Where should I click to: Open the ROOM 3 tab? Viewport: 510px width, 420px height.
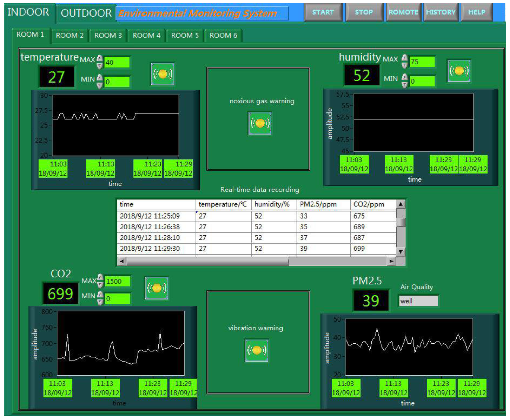pos(108,36)
